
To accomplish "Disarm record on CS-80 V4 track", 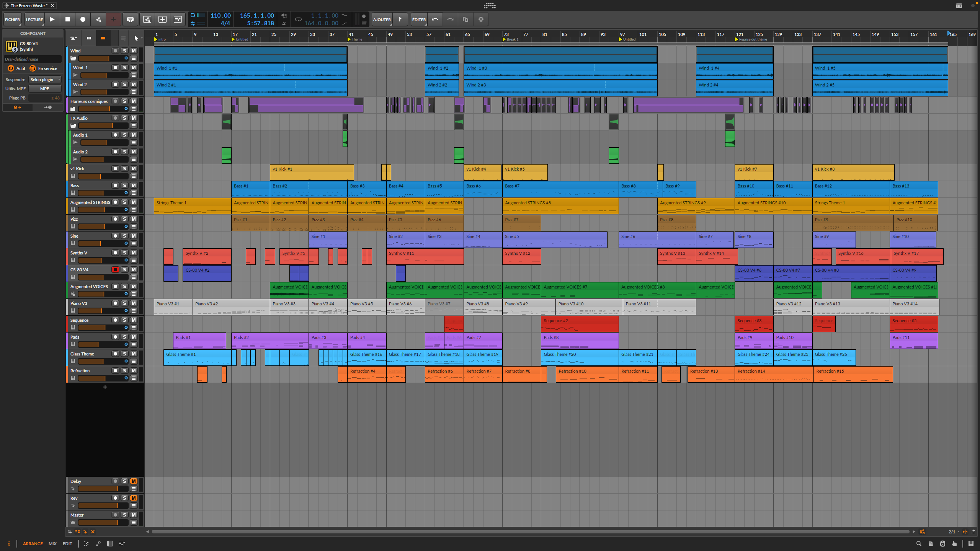I will (x=115, y=270).
